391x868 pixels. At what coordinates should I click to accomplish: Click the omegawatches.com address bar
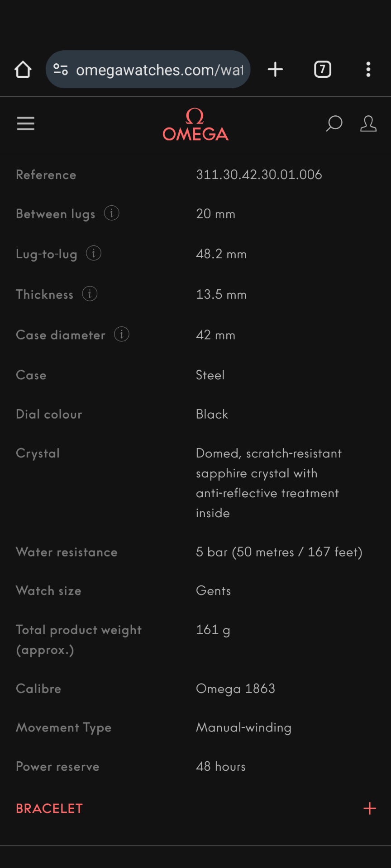point(159,70)
